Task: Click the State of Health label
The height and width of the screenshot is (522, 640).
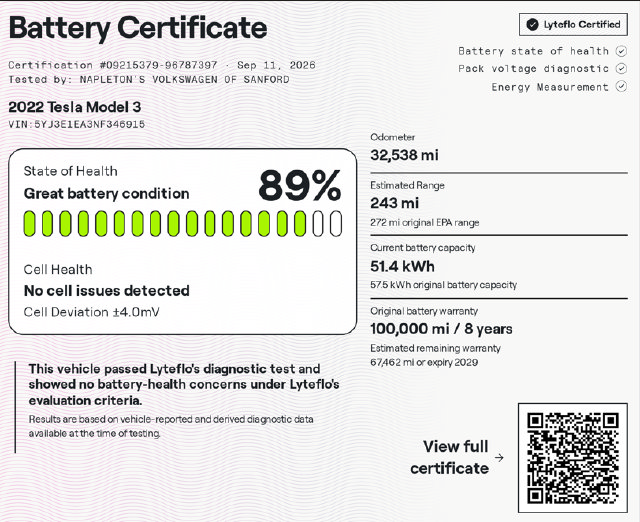Action: (x=71, y=171)
